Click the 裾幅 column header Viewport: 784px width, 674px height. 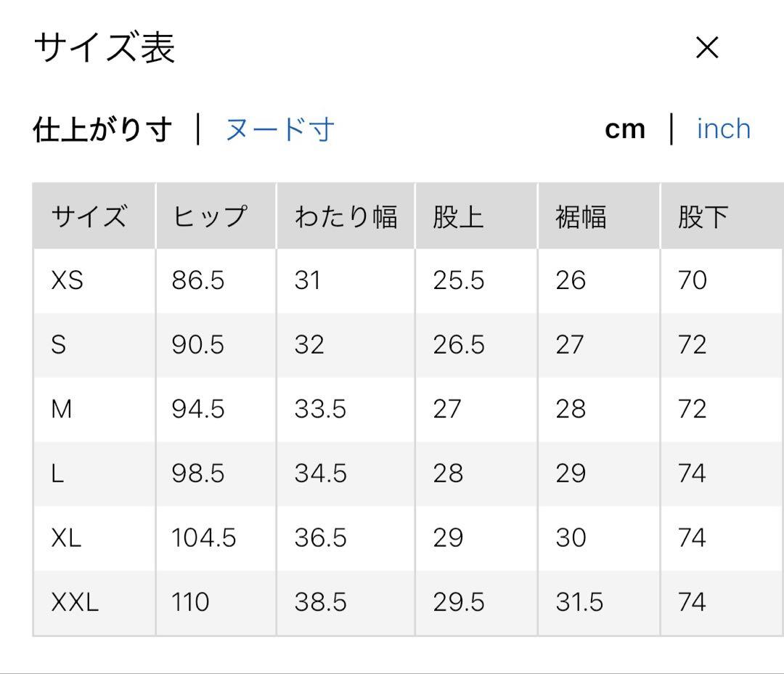(x=581, y=216)
